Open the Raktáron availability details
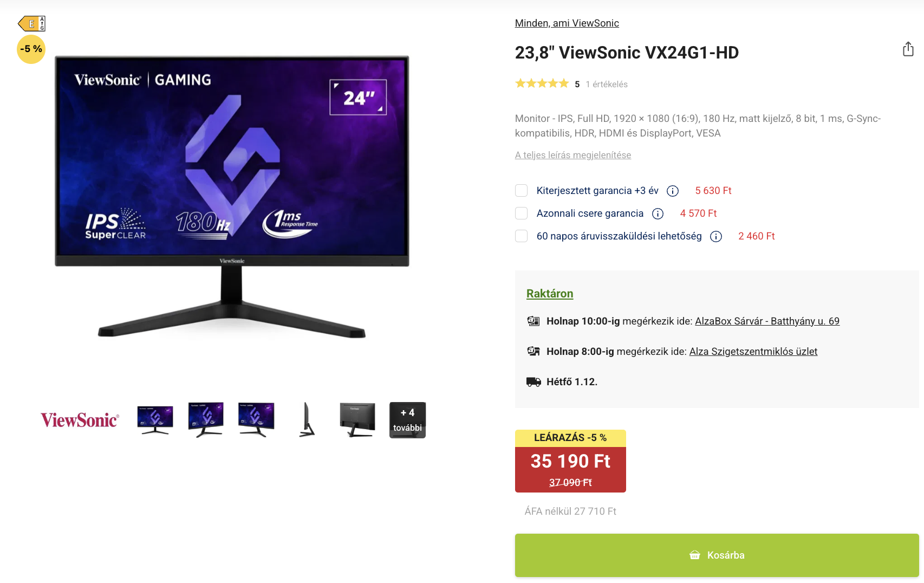 [x=550, y=294]
